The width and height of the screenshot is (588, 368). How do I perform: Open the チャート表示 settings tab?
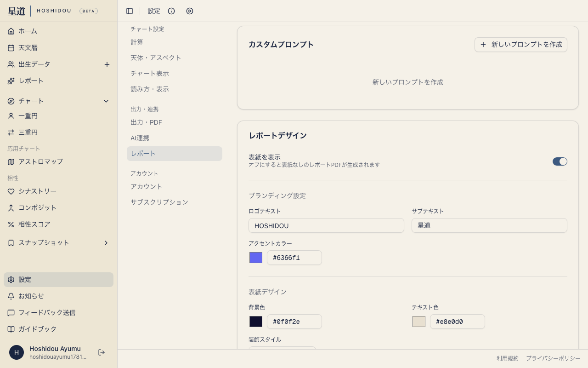pyautogui.click(x=175, y=74)
